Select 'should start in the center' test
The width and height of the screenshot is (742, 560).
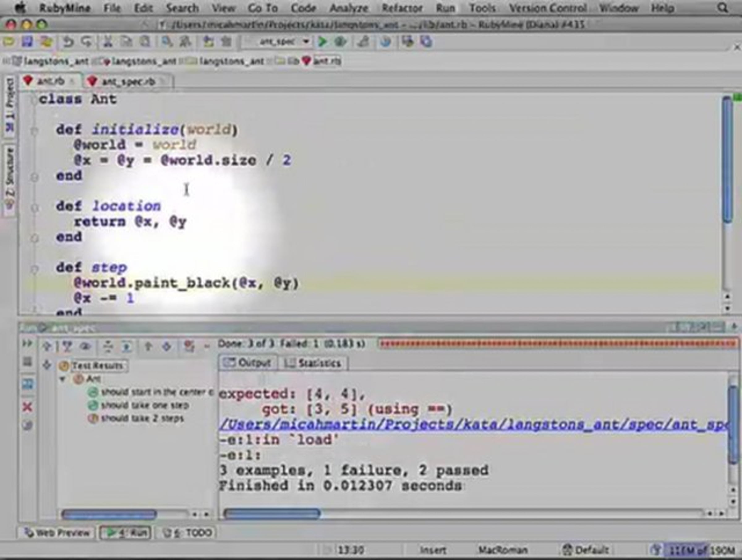[x=150, y=392]
